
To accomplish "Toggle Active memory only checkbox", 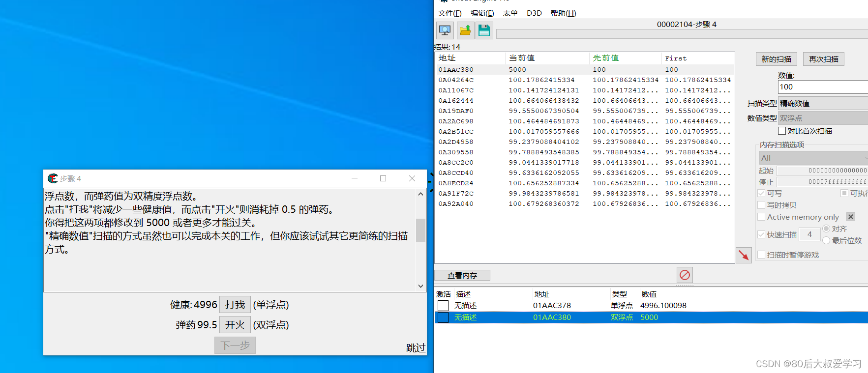I will 761,217.
